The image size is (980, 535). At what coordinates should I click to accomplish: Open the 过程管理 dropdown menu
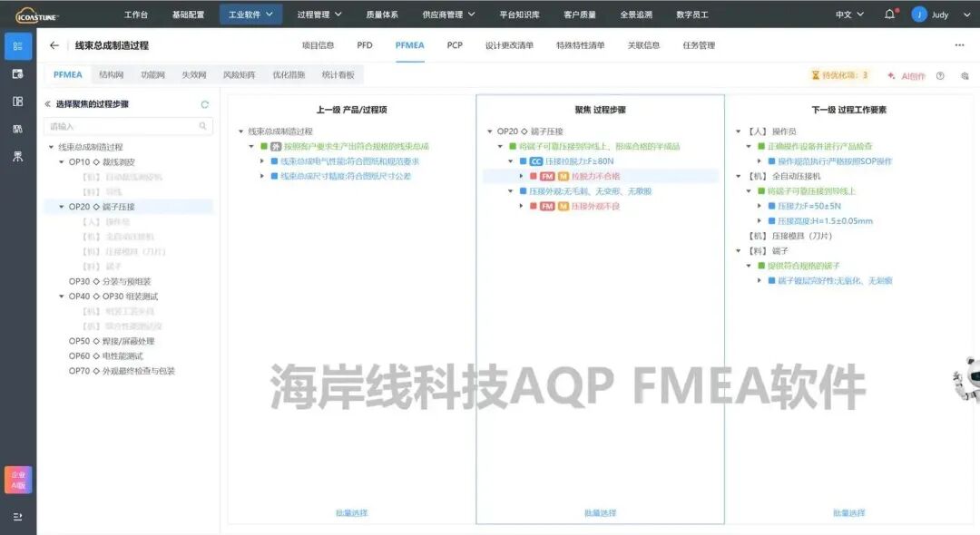coord(319,15)
